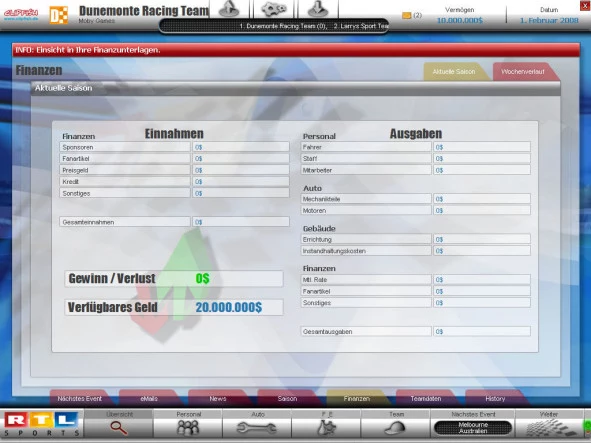The image size is (591, 443).
Task: Open the Auto wrench icon
Action: [x=257, y=428]
